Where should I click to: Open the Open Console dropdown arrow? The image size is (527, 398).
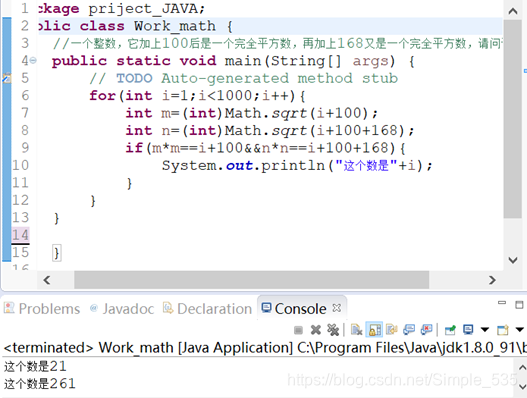(520, 330)
